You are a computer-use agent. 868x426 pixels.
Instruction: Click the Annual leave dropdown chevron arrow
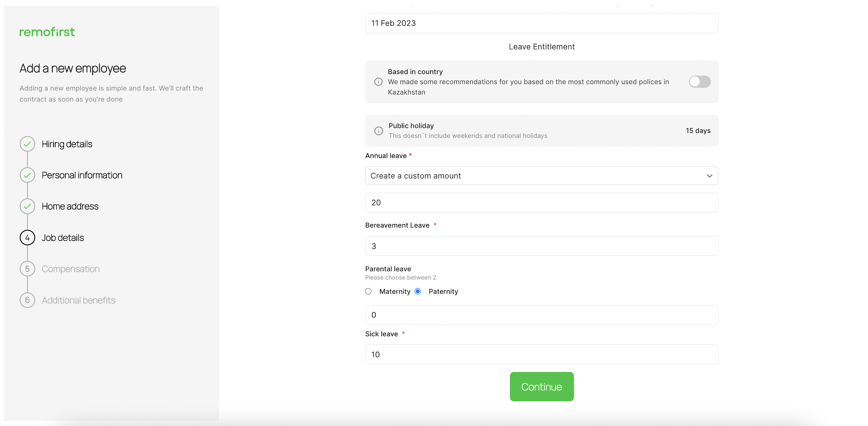point(709,176)
